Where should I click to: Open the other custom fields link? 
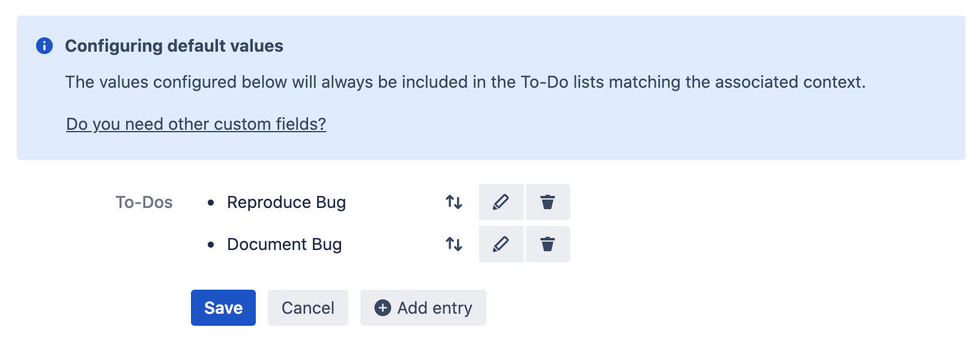click(x=196, y=124)
